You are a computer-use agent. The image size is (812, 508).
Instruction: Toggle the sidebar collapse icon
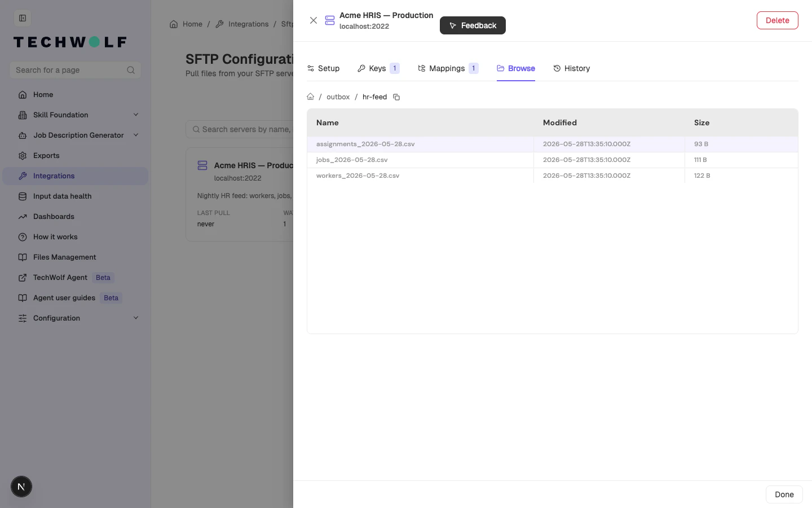point(23,18)
